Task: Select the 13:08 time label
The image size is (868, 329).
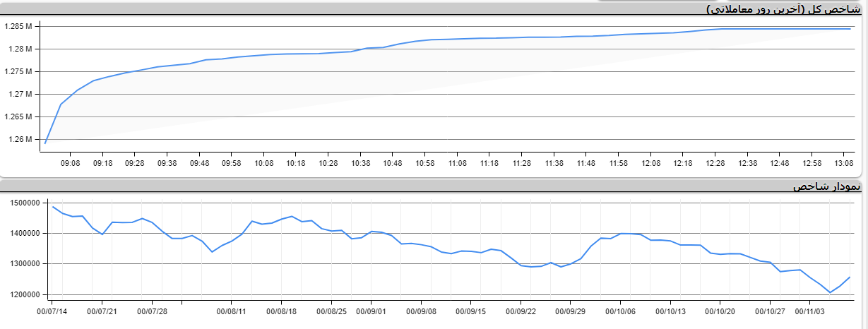Action: click(x=844, y=163)
